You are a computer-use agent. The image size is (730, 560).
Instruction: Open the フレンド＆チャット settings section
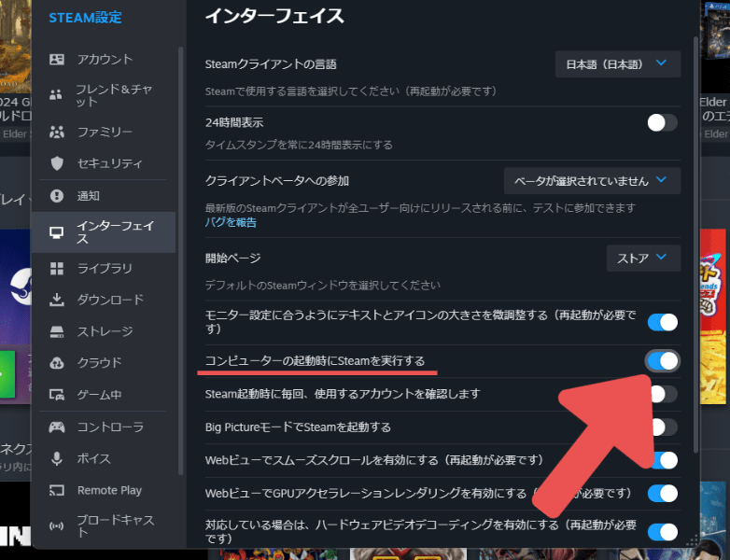pyautogui.click(x=104, y=95)
